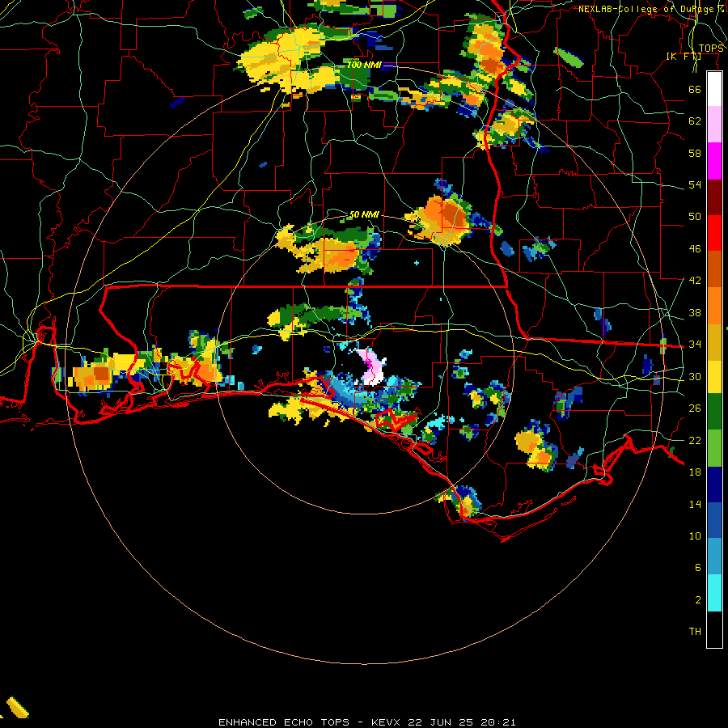Viewport: 728px width, 728px height.
Task: Click the '22 JUN 25 20:21' timestamp
Action: click(462, 722)
